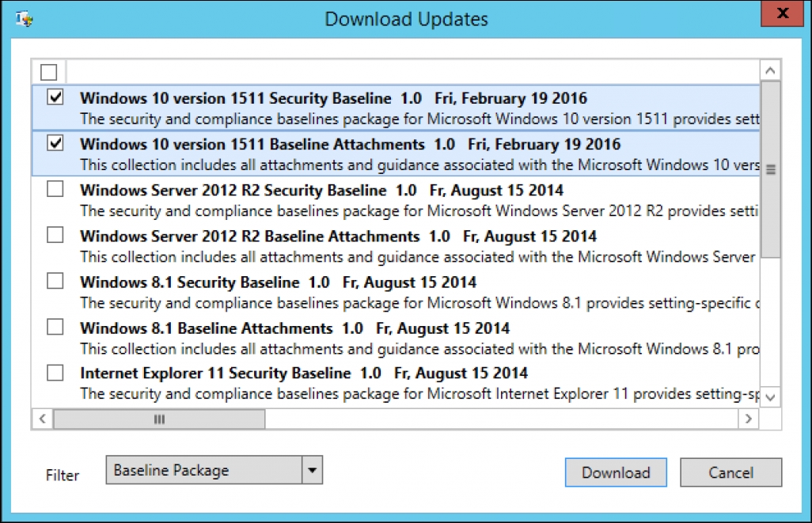Close the Download Updates dialog
The height and width of the screenshot is (523, 812).
coord(782,13)
